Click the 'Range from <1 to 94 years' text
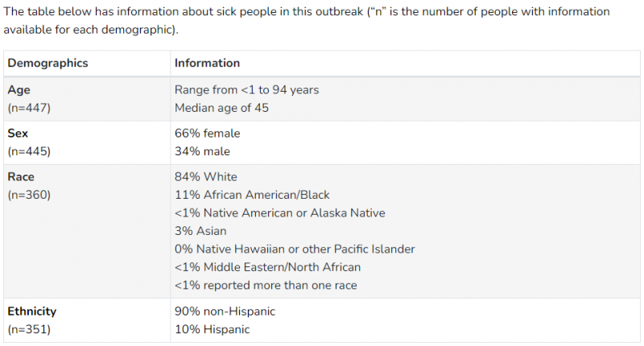The image size is (644, 346). click(x=246, y=90)
